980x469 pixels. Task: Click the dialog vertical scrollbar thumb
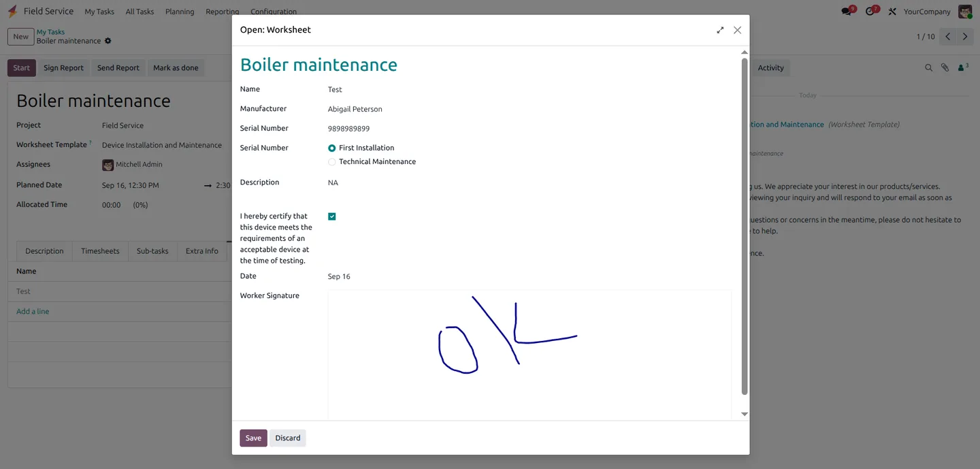(x=745, y=226)
